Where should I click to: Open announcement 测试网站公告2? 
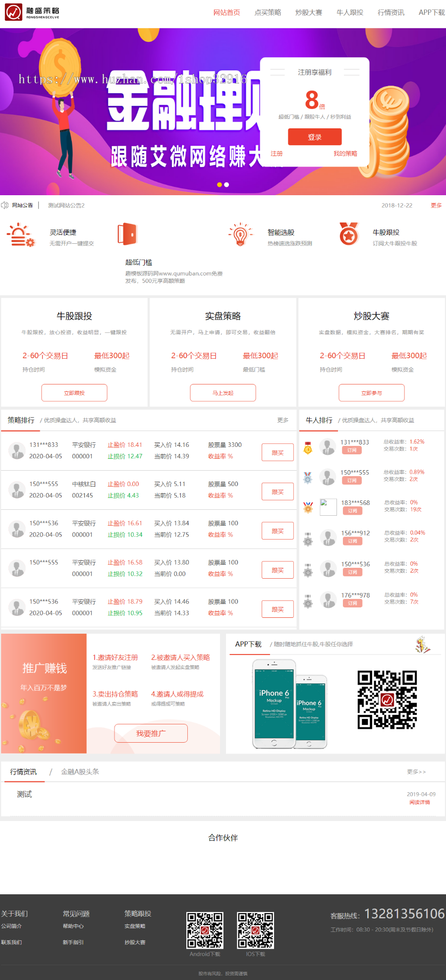click(x=66, y=205)
